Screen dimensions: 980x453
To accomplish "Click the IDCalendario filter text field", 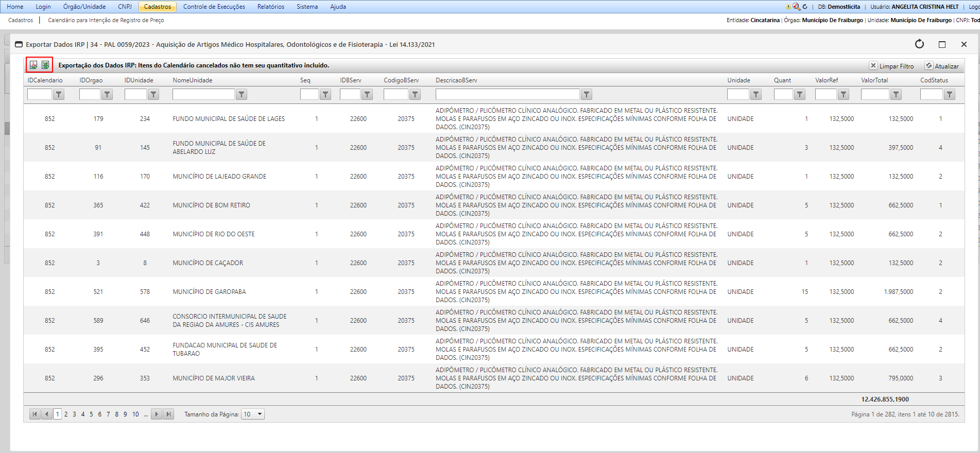I will [40, 94].
